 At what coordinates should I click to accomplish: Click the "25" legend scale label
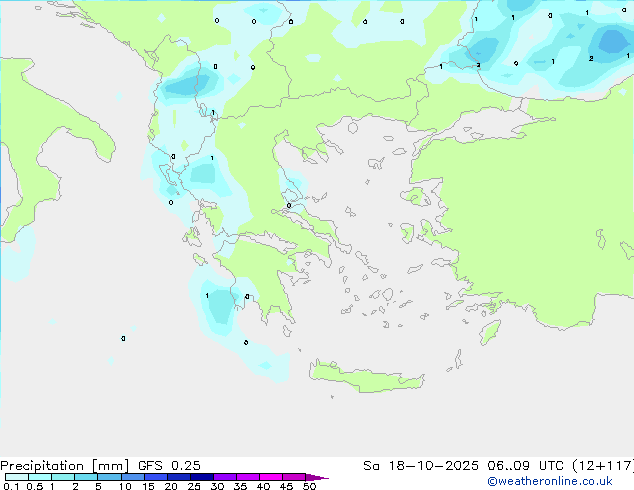(x=194, y=486)
